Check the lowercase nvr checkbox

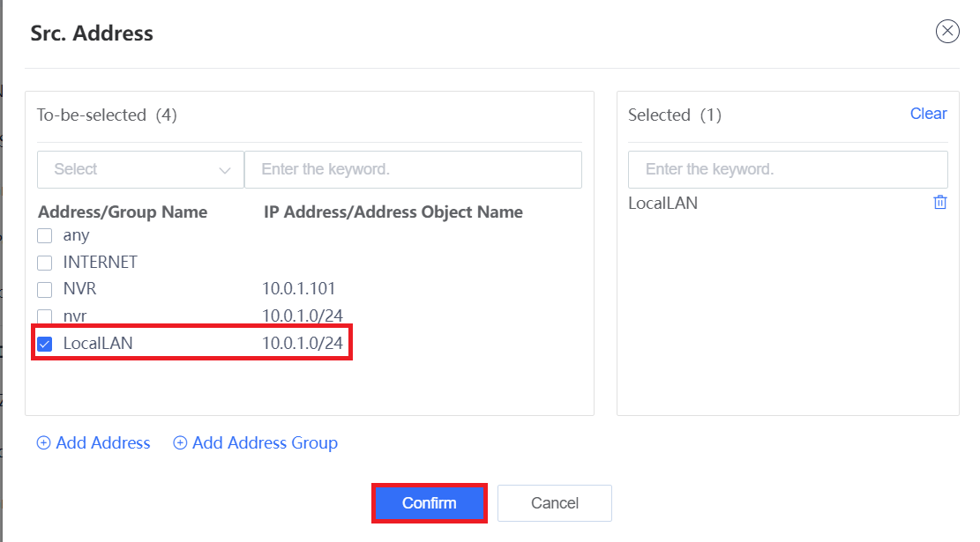44,316
